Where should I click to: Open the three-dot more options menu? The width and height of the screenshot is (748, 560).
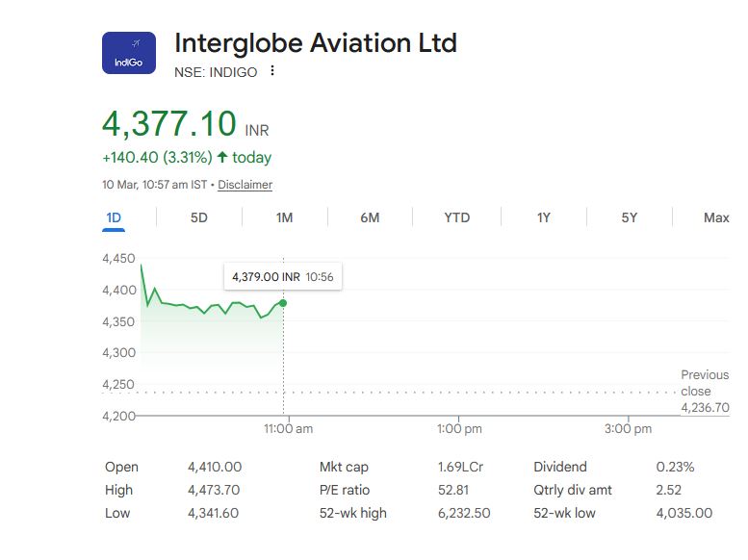pyautogui.click(x=272, y=71)
